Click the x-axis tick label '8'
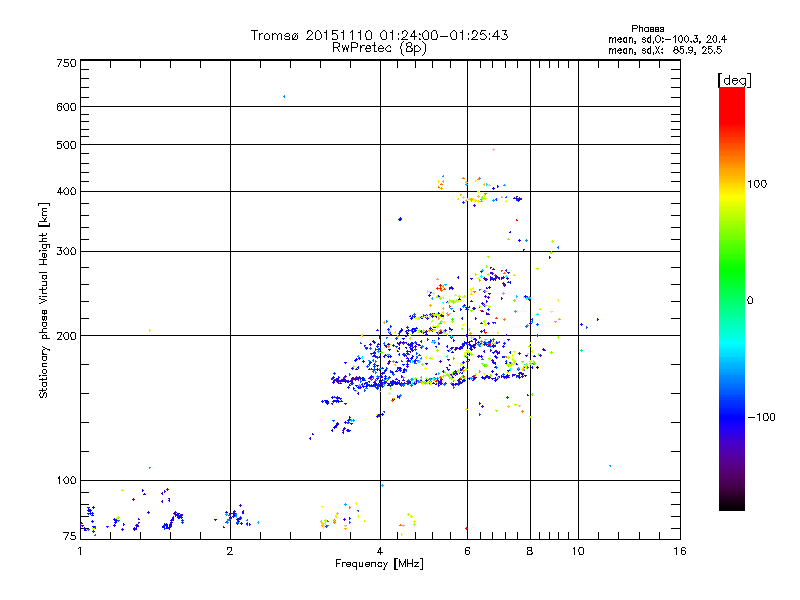800x600 pixels. 530,551
